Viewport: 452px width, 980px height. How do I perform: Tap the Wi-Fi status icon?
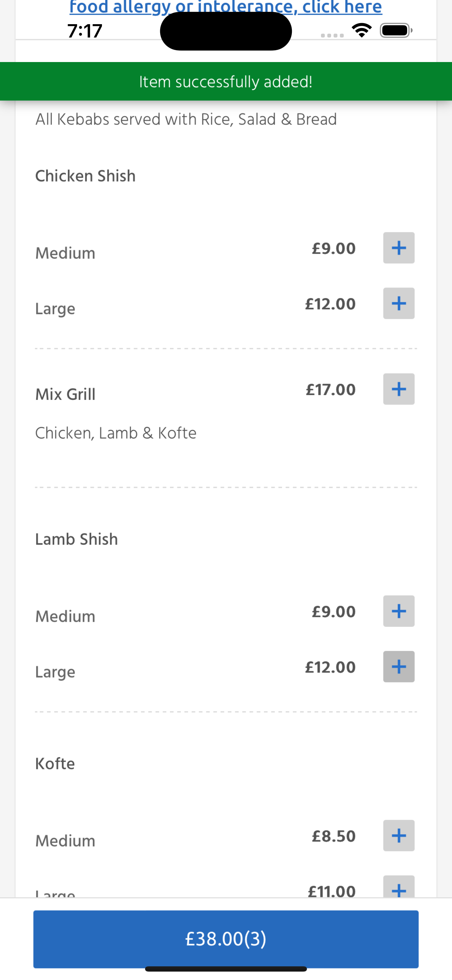(x=362, y=30)
